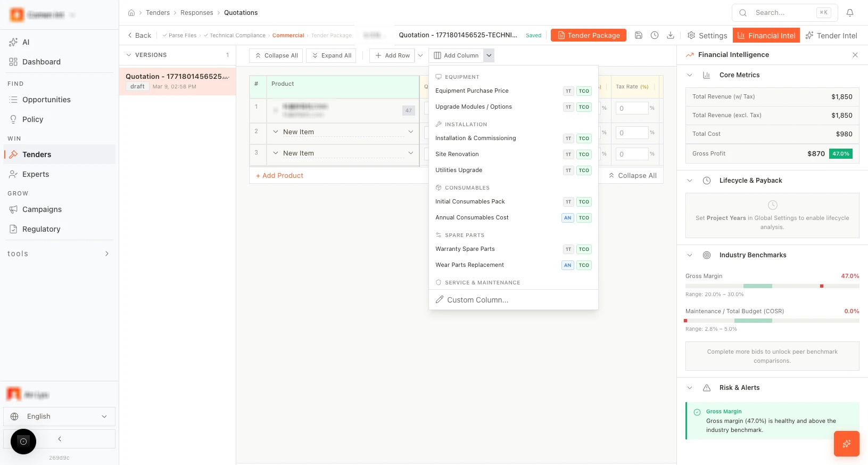Select the Quotation draft version entry

point(177,81)
